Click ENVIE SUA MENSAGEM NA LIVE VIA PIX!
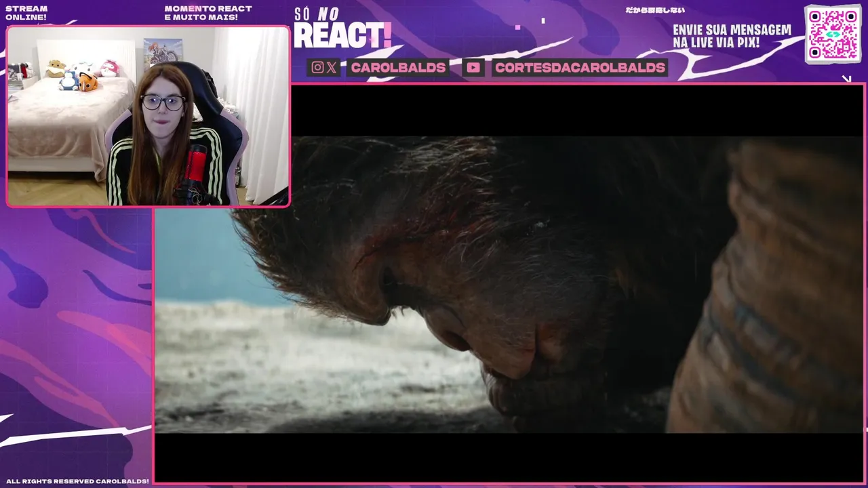 pos(732,37)
